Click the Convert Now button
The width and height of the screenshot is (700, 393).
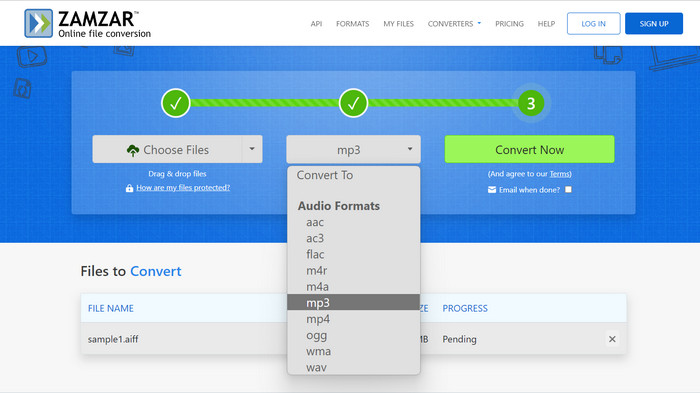(x=529, y=149)
